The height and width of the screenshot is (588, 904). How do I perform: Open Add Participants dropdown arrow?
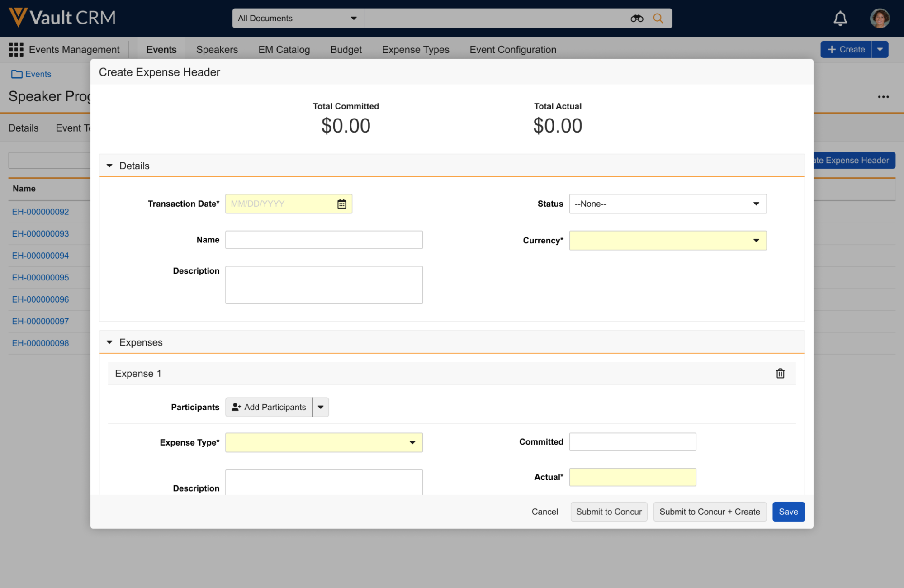tap(321, 407)
